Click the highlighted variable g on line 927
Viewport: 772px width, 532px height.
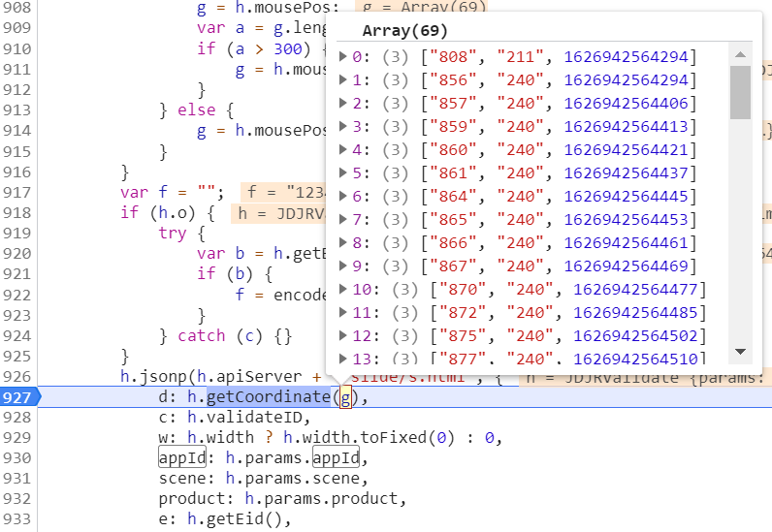tap(345, 397)
